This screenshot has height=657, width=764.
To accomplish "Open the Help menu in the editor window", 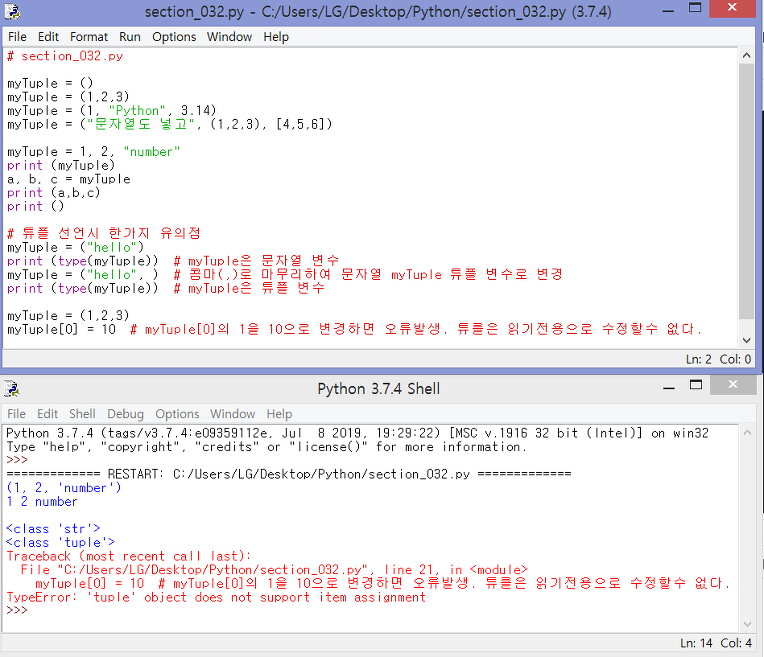I will [276, 37].
